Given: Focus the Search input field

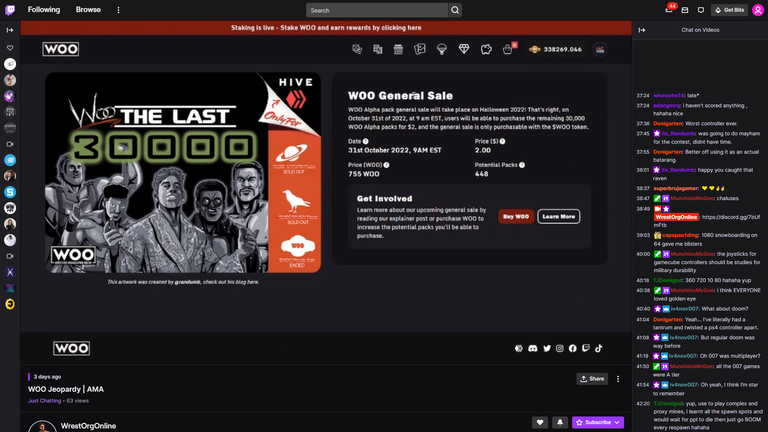Looking at the screenshot, I should coord(377,10).
